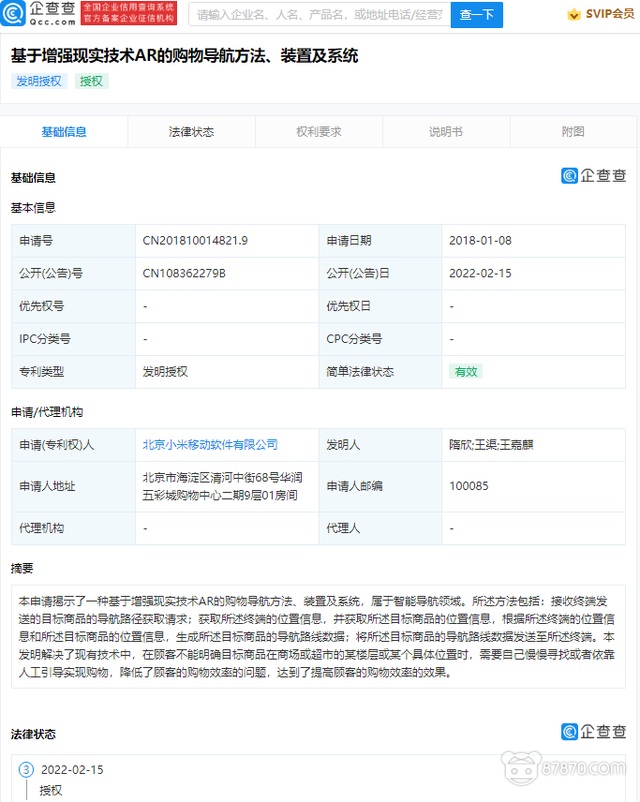Click the publication number CN108362279B
This screenshot has width=640, height=802.
pyautogui.click(x=184, y=273)
